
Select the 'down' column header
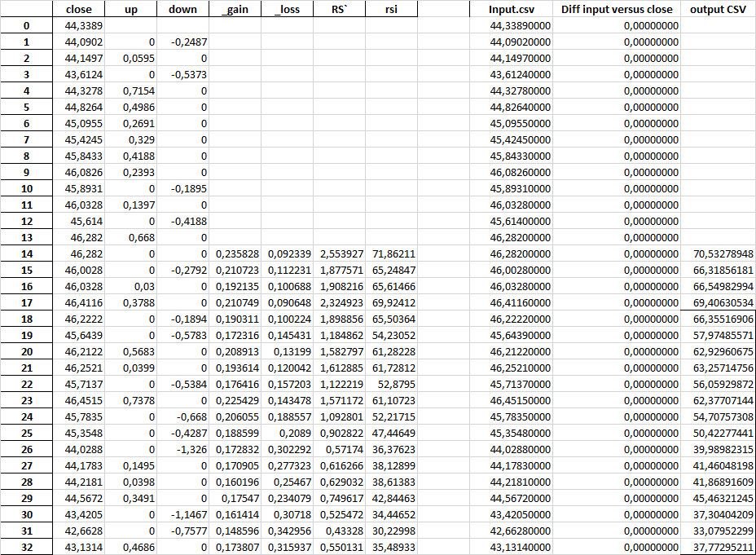pos(182,9)
